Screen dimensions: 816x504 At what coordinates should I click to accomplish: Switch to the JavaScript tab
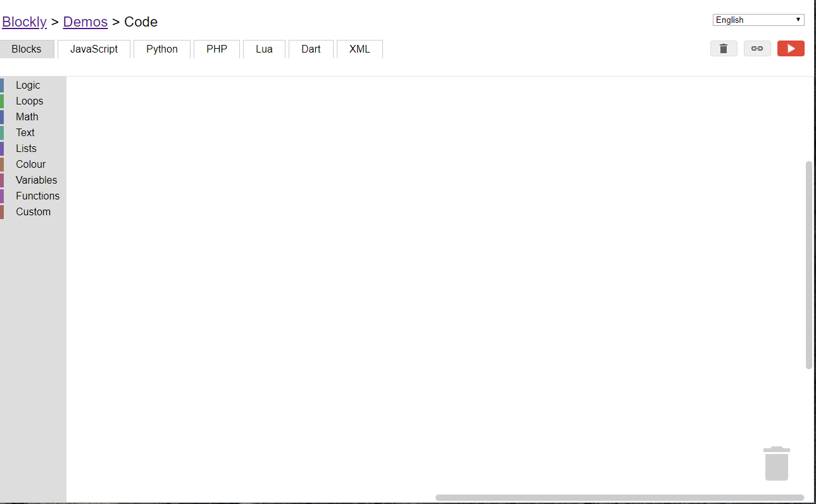pyautogui.click(x=93, y=49)
